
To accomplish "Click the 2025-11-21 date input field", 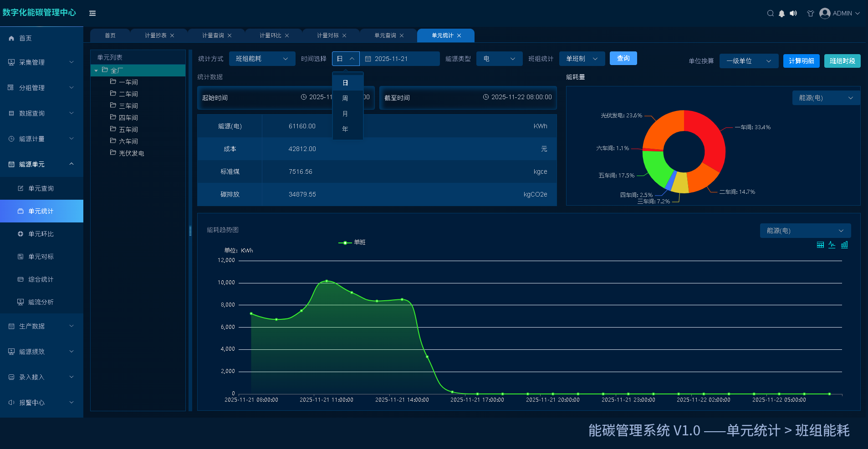I will click(400, 59).
